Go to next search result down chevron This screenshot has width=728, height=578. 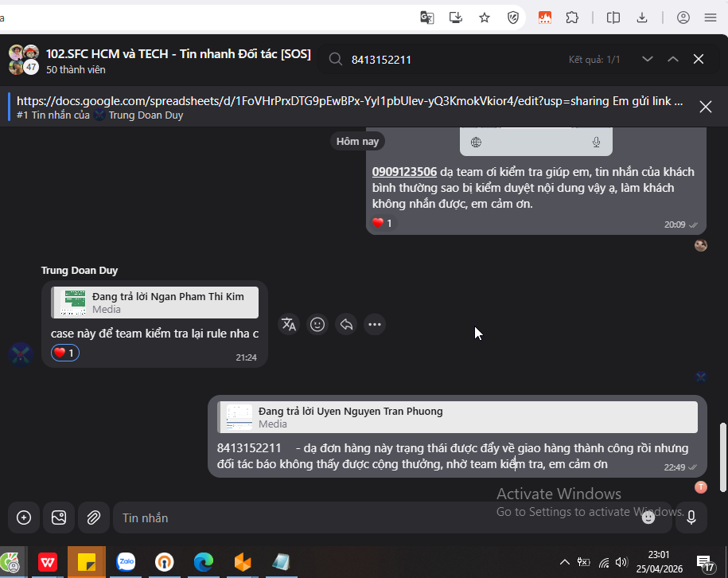pyautogui.click(x=647, y=59)
